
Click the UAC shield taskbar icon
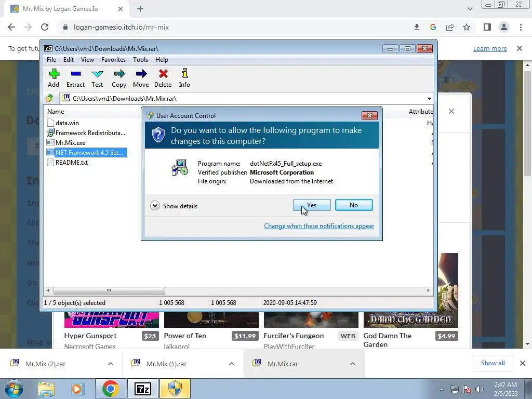175,389
